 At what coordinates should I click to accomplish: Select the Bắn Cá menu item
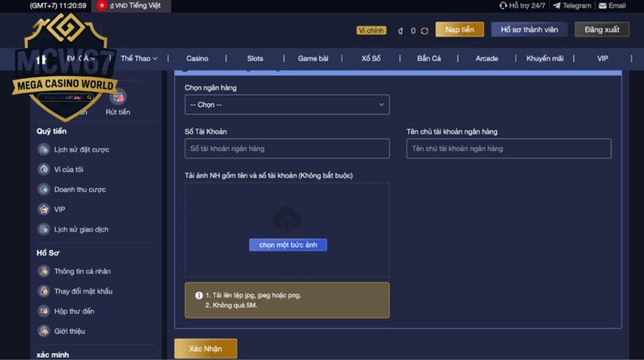coord(429,58)
